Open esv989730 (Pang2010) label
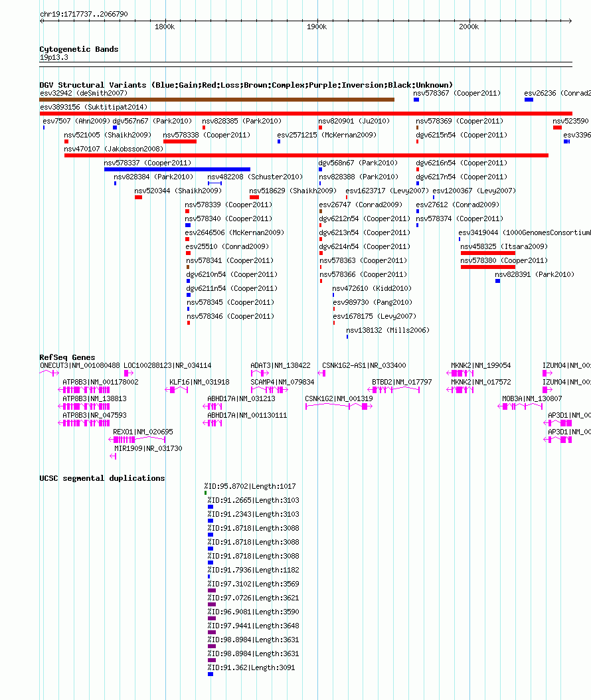 [x=373, y=302]
